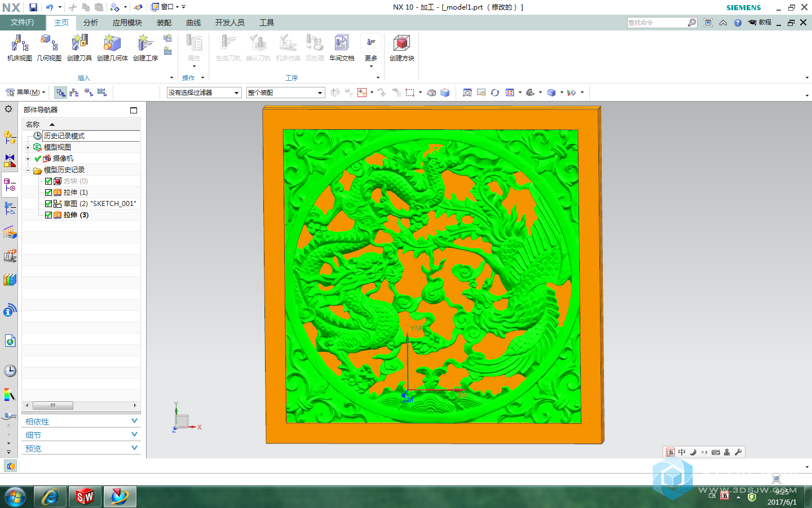Image resolution: width=812 pixels, height=508 pixels.
Task: Switch to 几何视图 geometry view
Action: 49,47
